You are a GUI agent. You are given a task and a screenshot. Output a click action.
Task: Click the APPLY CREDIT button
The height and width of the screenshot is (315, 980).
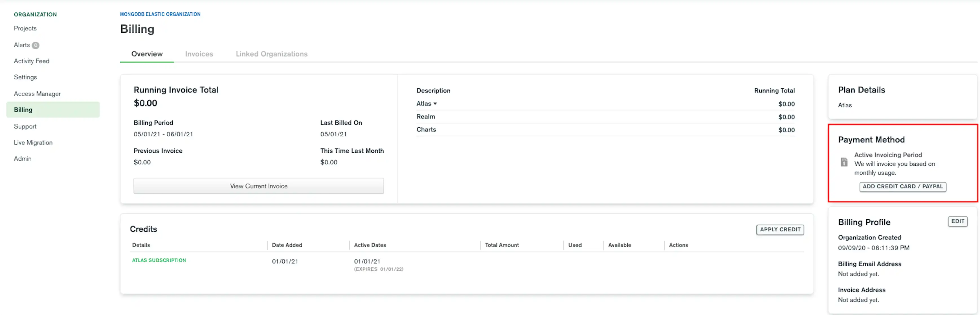pyautogui.click(x=780, y=229)
